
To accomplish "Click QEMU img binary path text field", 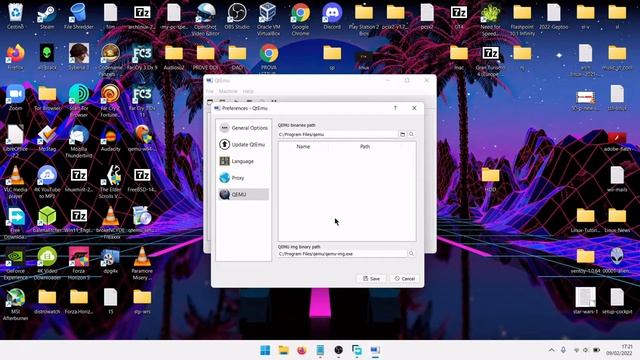I will pyautogui.click(x=342, y=253).
